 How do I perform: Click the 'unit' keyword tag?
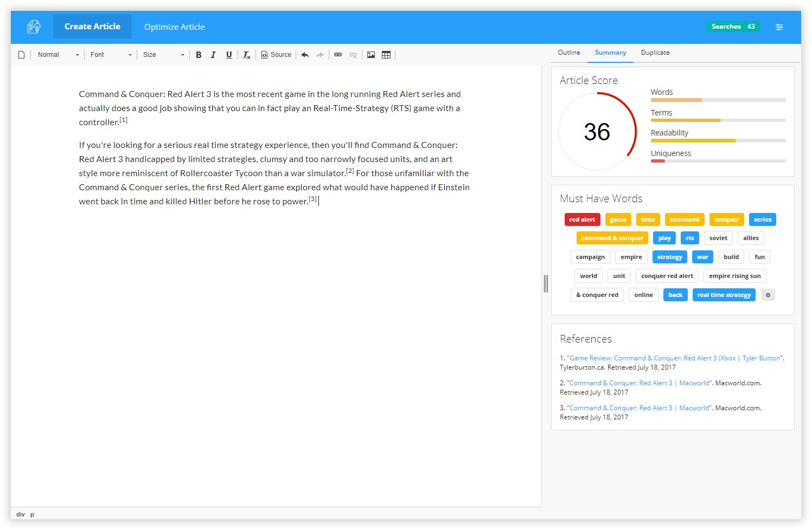619,276
